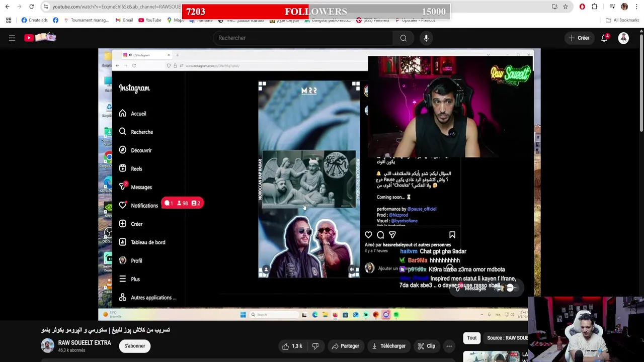
Task: Share the video via Partager
Action: pyautogui.click(x=345, y=346)
